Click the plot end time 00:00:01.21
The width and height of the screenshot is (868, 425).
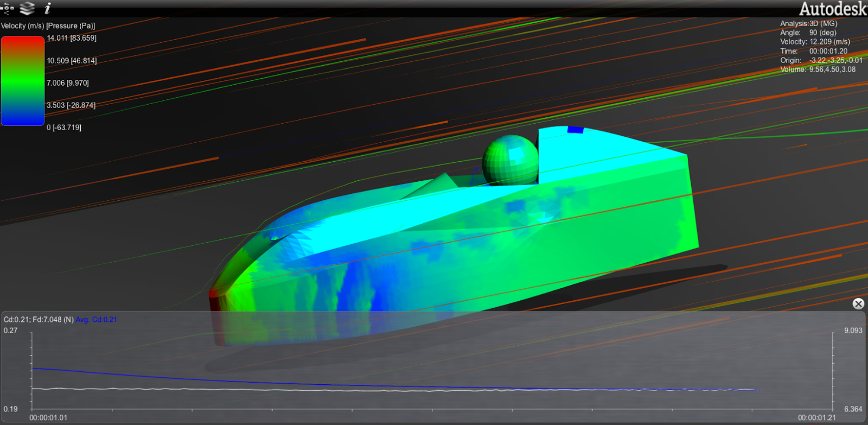click(817, 417)
